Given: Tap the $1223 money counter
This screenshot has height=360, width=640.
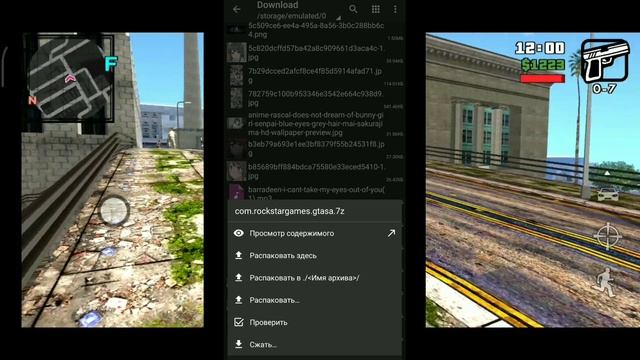Looking at the screenshot, I should [543, 64].
